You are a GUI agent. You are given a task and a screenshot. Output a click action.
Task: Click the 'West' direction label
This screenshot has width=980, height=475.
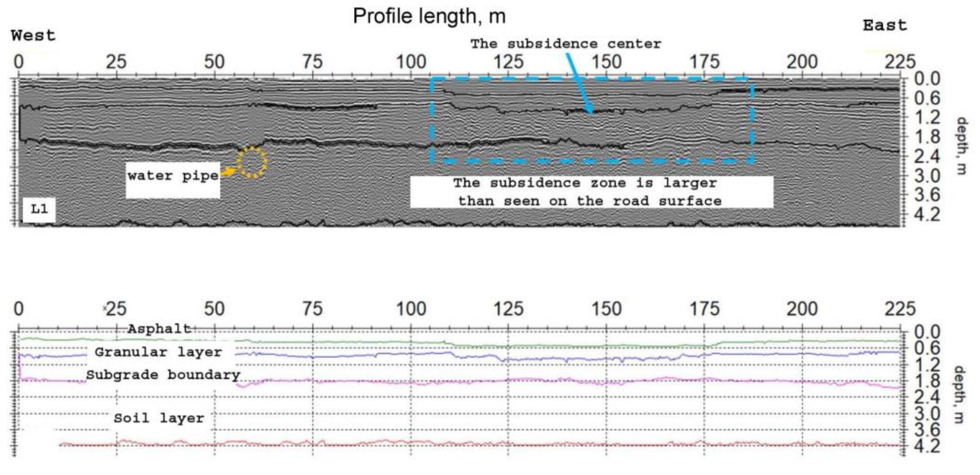[x=33, y=35]
